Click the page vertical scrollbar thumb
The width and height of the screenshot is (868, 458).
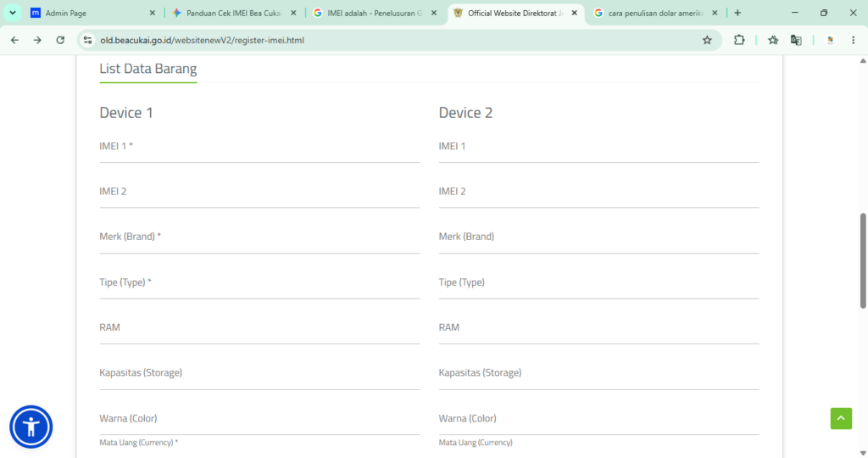point(862,260)
